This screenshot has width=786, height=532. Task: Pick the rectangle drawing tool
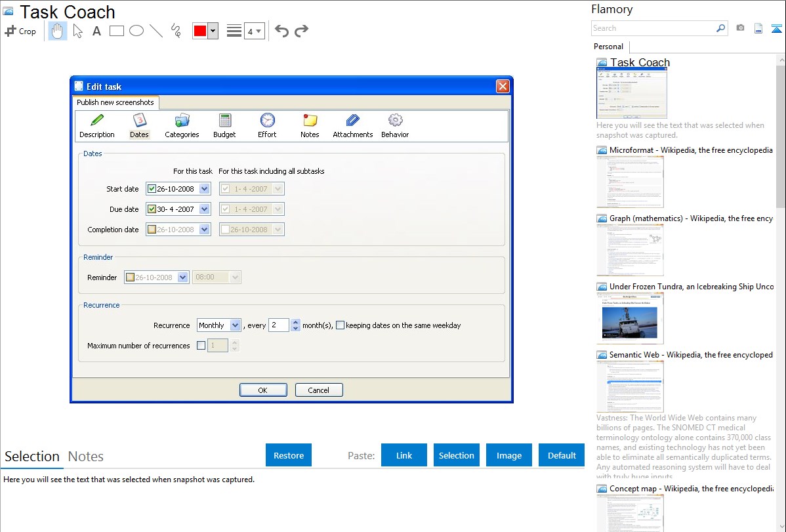point(116,31)
